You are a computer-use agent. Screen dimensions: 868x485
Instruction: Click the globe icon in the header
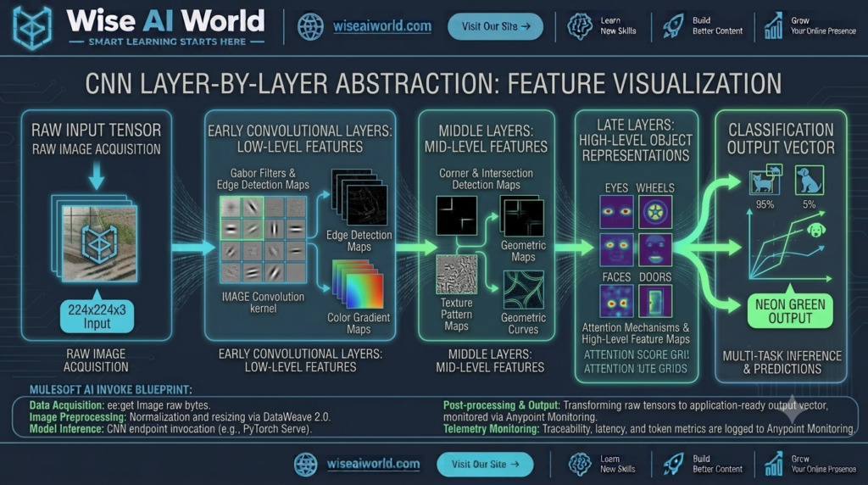click(x=310, y=26)
